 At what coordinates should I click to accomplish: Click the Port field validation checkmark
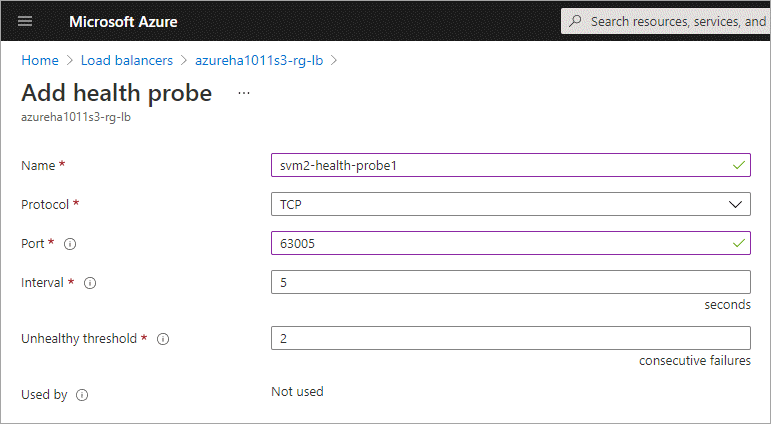(738, 242)
